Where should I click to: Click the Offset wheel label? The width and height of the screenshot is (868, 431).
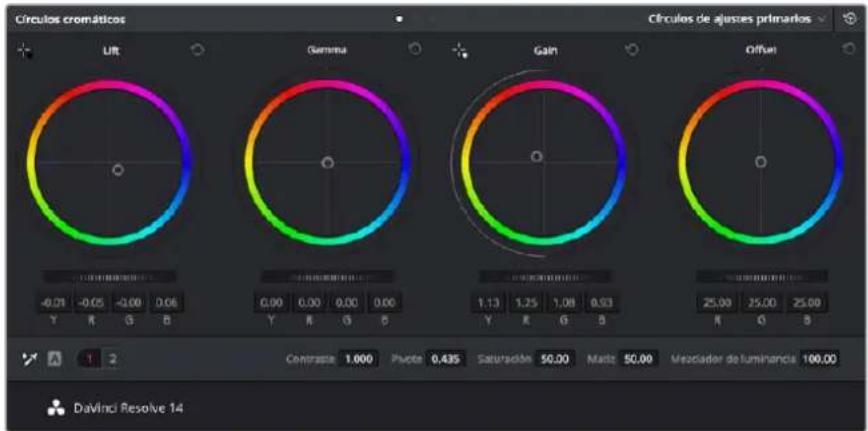(762, 50)
